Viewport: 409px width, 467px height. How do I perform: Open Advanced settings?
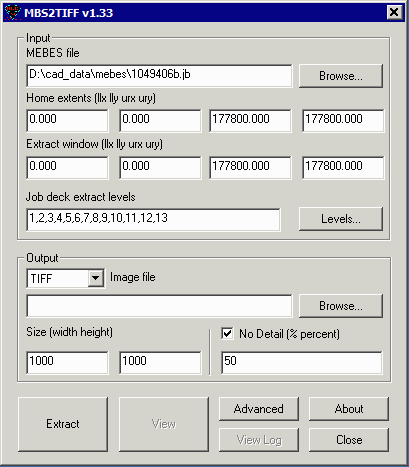click(x=259, y=409)
